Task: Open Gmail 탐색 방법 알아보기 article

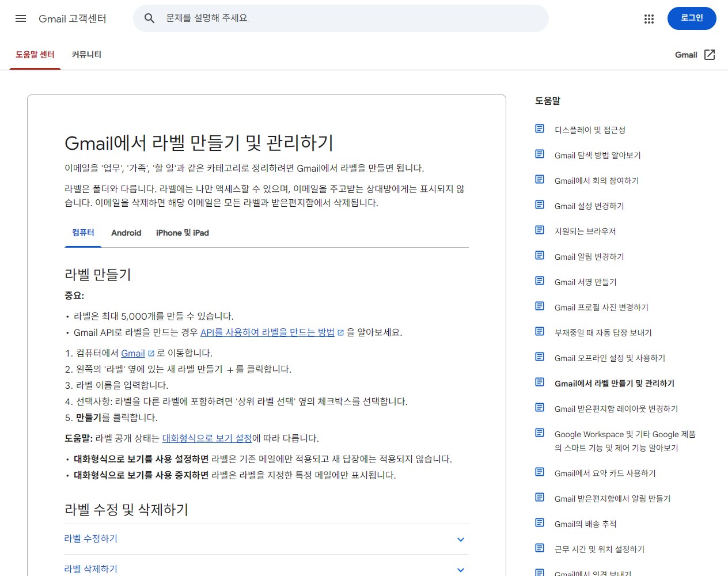Action: (x=598, y=156)
